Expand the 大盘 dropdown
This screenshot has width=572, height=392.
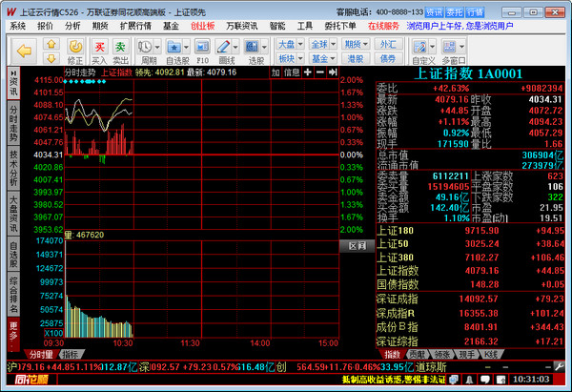click(288, 44)
